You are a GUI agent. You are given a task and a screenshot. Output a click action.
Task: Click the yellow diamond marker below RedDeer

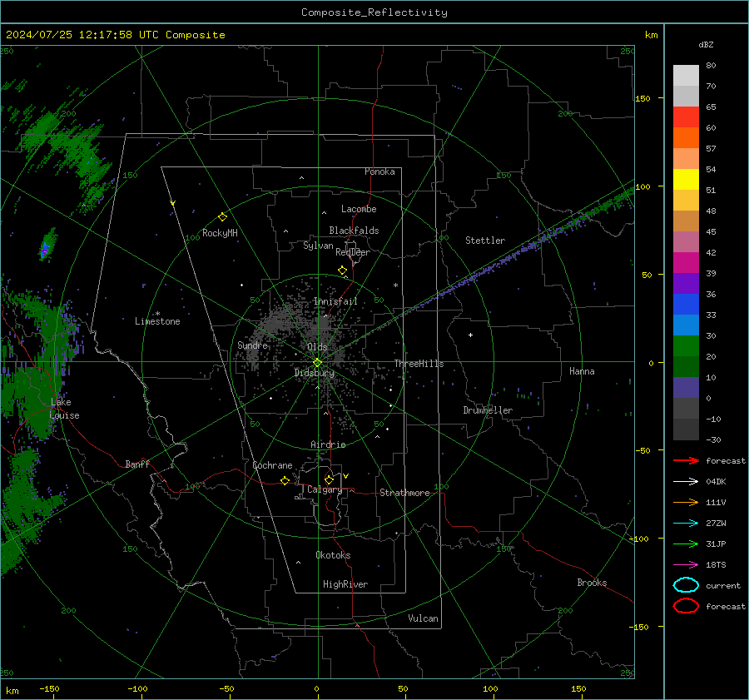pyautogui.click(x=343, y=271)
